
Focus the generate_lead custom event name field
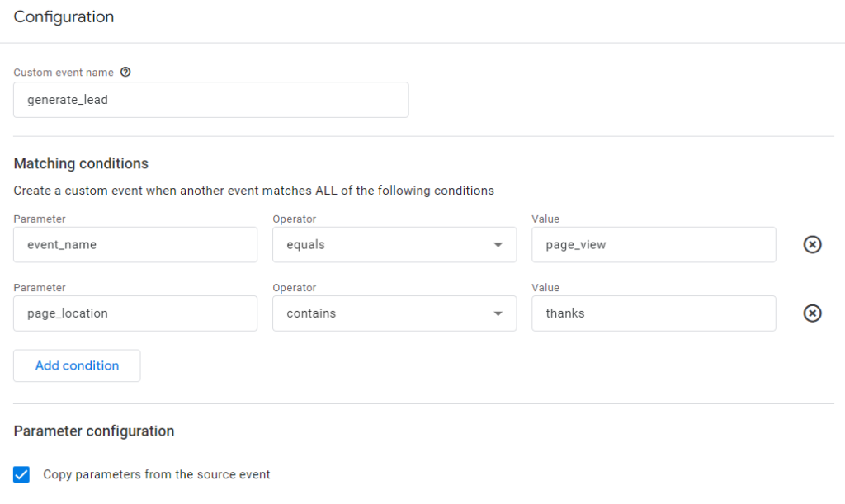pyautogui.click(x=210, y=100)
